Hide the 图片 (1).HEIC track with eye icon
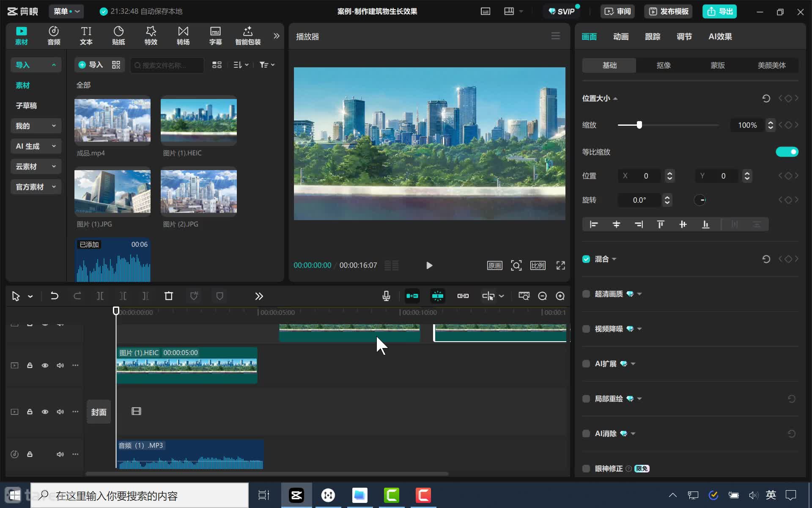The width and height of the screenshot is (812, 508). point(45,365)
